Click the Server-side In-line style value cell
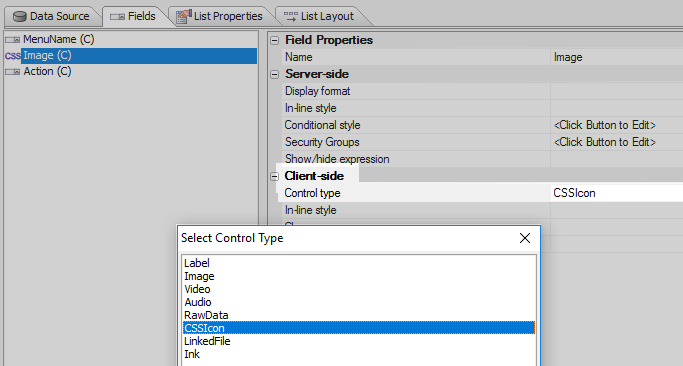 pos(616,108)
